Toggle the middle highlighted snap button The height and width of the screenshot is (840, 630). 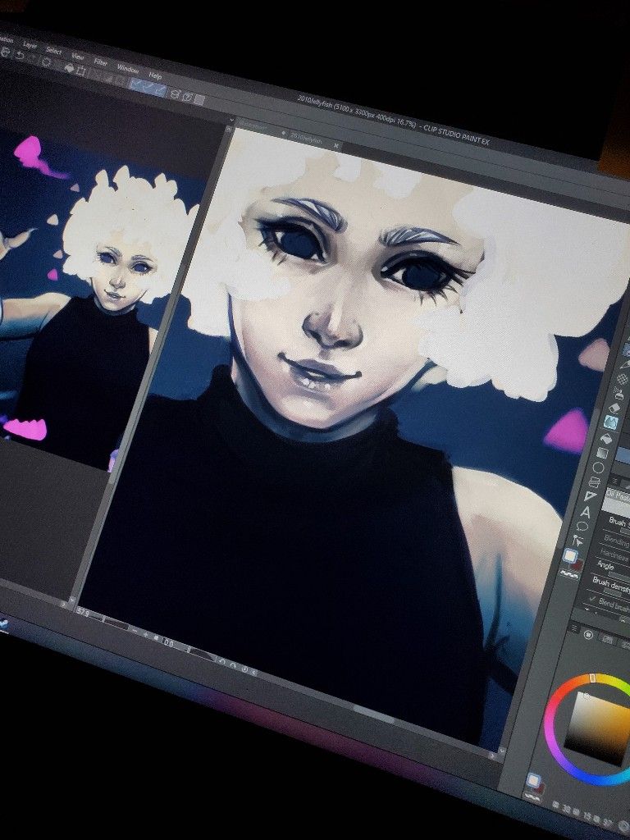[x=147, y=87]
